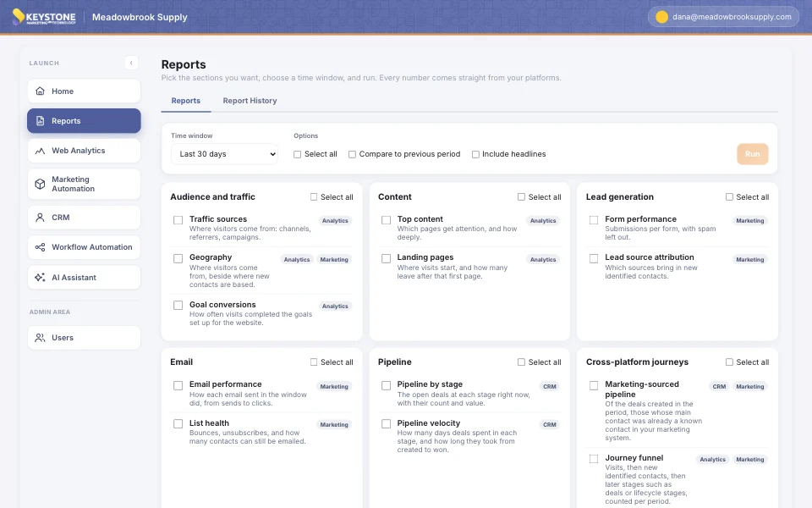
Task: Select all in Email section
Action: 314,362
